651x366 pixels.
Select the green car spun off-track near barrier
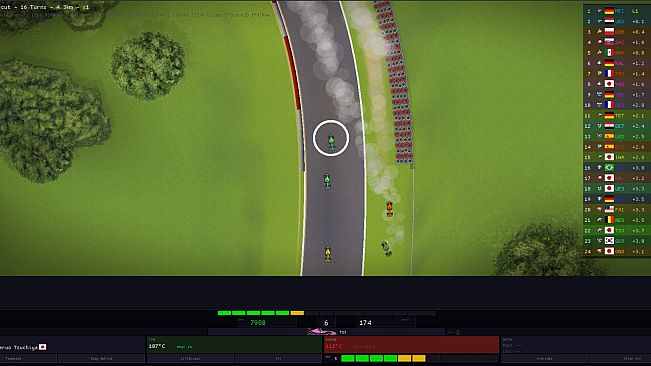point(386,248)
